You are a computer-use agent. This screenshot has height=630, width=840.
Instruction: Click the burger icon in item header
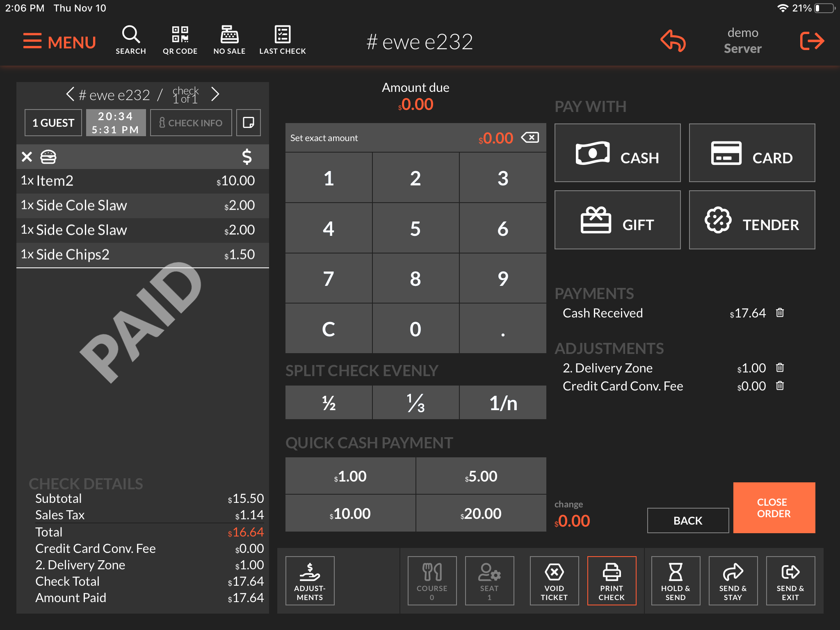[48, 157]
